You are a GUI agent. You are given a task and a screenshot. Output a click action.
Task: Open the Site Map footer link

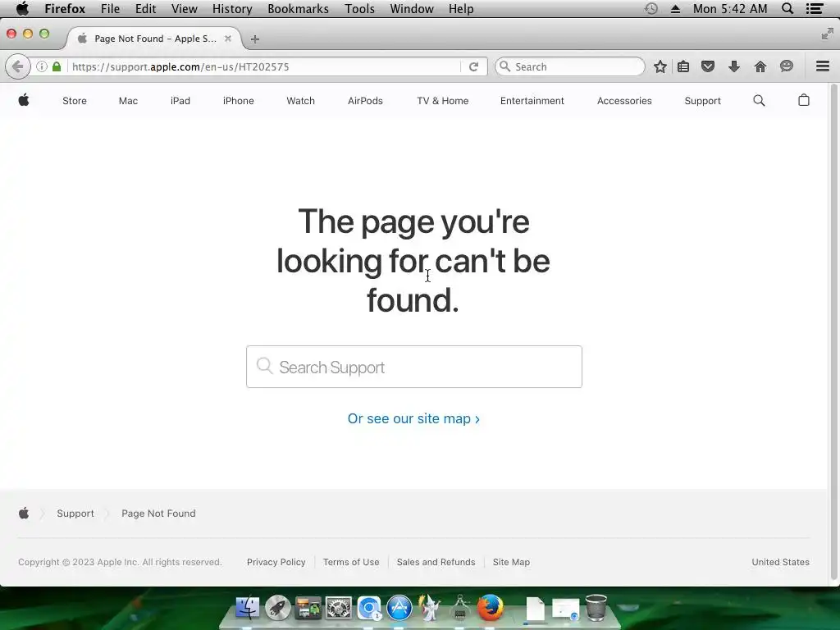(511, 562)
